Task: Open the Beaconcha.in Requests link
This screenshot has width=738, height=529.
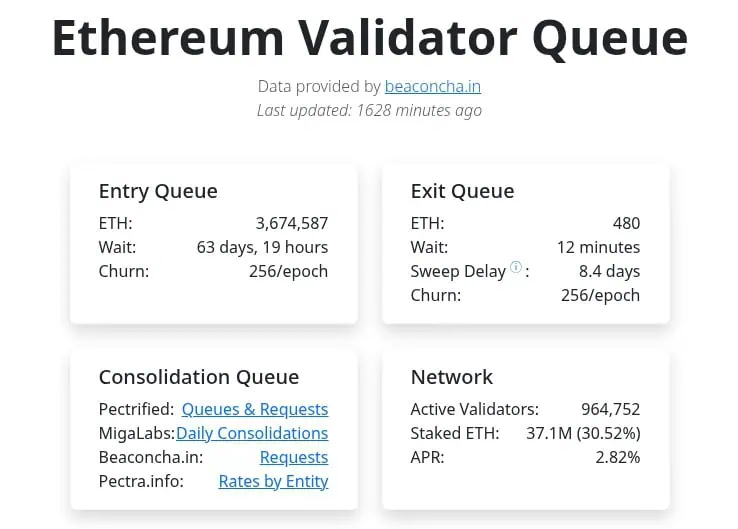Action: coord(294,457)
